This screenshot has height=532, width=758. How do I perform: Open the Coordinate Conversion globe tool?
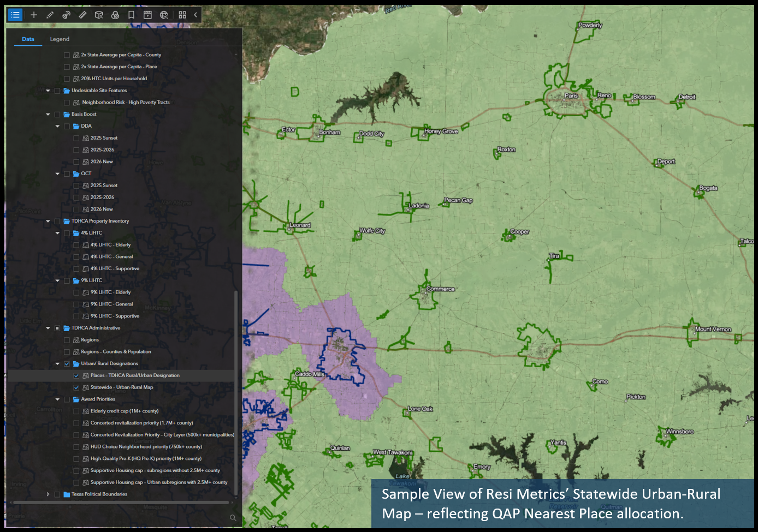[x=164, y=15]
